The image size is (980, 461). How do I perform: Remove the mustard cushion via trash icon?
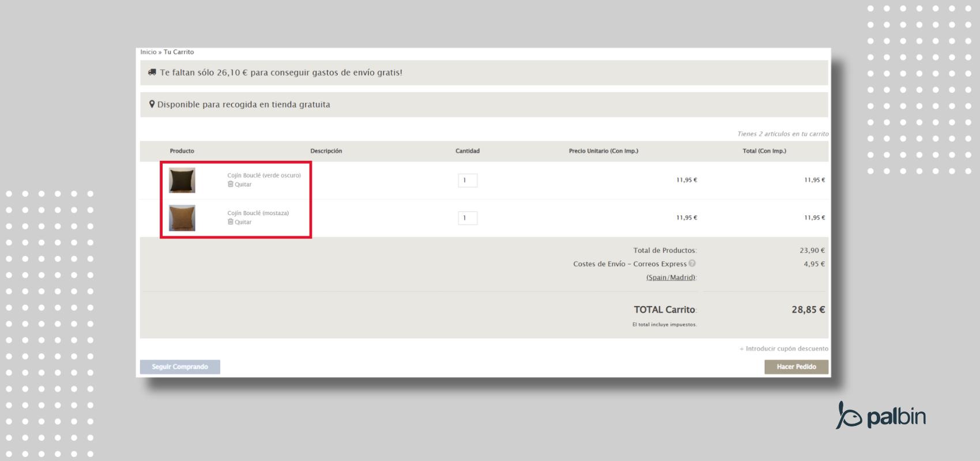(x=231, y=222)
